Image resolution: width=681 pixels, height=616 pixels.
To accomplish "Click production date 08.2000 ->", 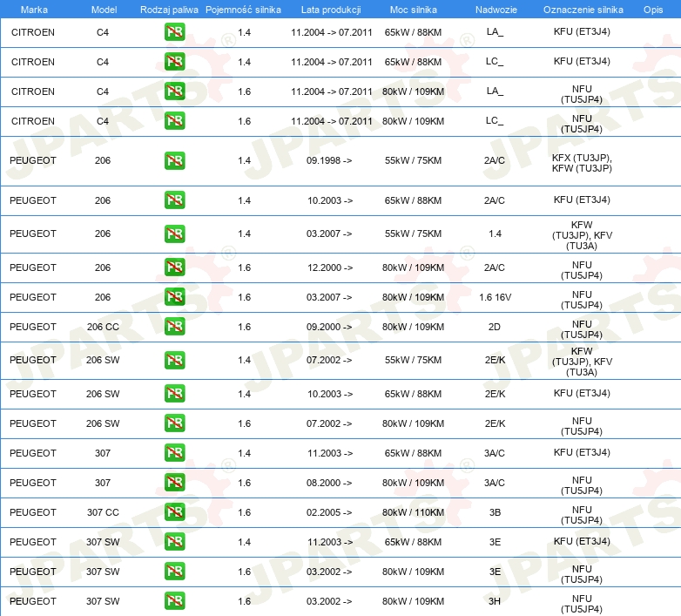I will pos(329,483).
